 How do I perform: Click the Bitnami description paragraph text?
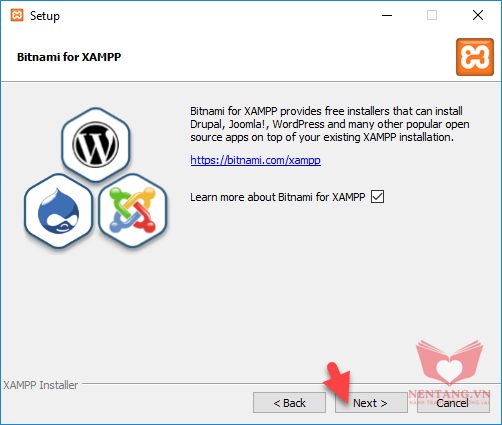tap(330, 124)
